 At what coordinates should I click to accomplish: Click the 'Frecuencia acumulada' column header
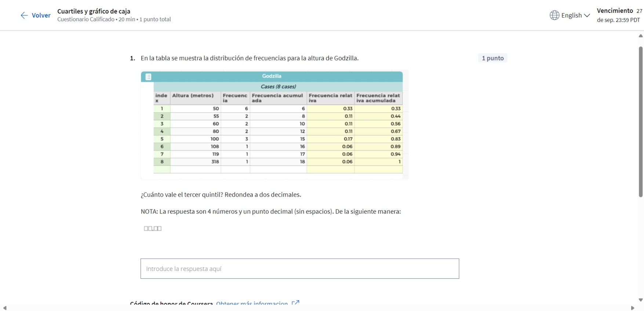coord(278,98)
